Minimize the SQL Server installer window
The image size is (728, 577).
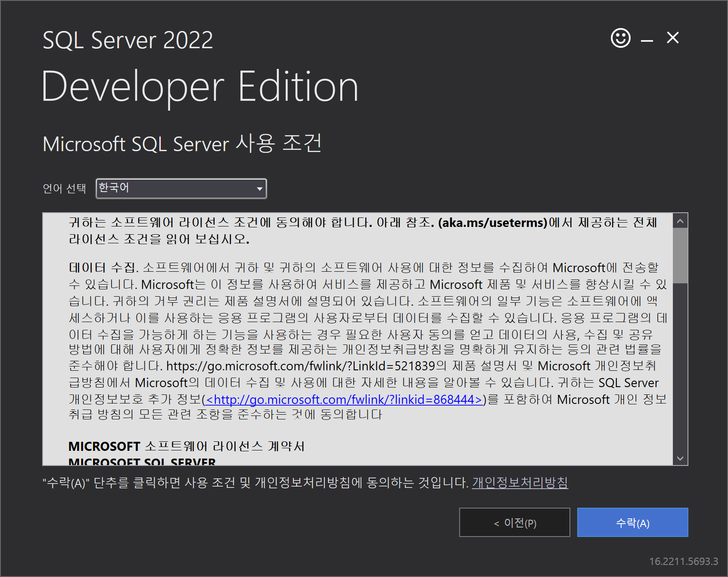pos(647,40)
